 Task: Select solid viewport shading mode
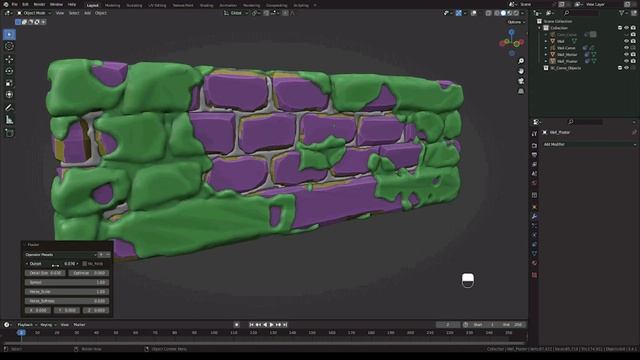503,13
